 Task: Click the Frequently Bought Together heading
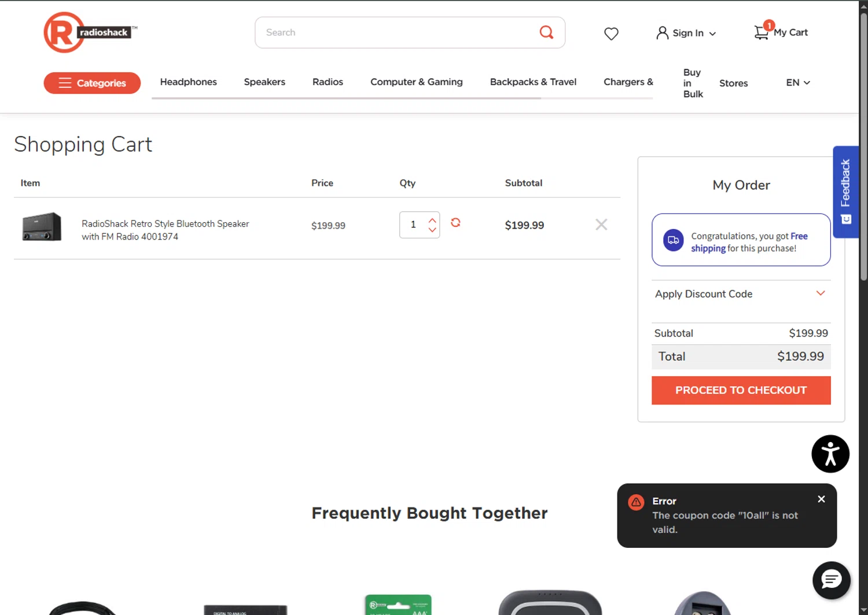pos(429,513)
